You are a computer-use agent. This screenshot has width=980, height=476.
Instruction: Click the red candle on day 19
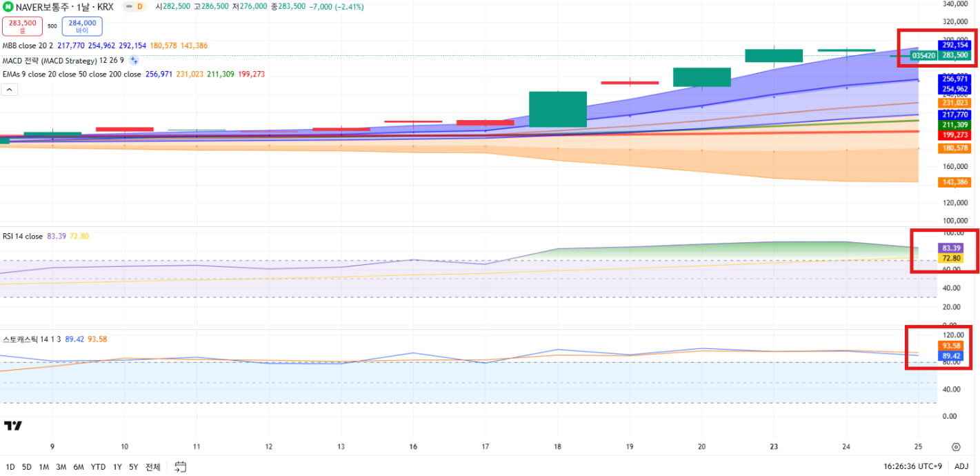[x=630, y=83]
